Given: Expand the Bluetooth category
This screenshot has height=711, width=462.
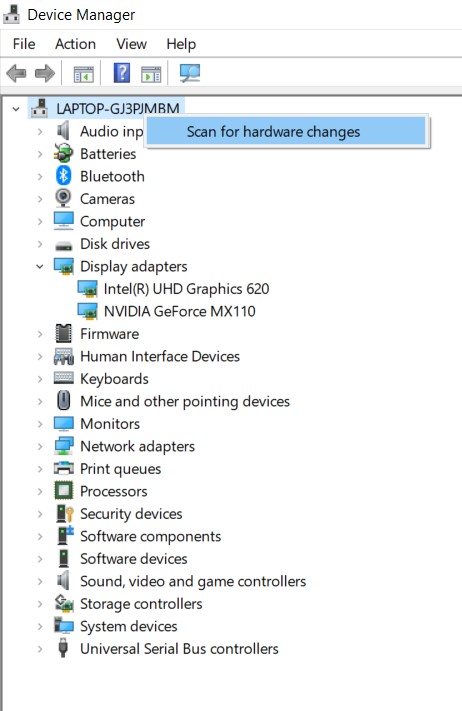Looking at the screenshot, I should pos(40,176).
